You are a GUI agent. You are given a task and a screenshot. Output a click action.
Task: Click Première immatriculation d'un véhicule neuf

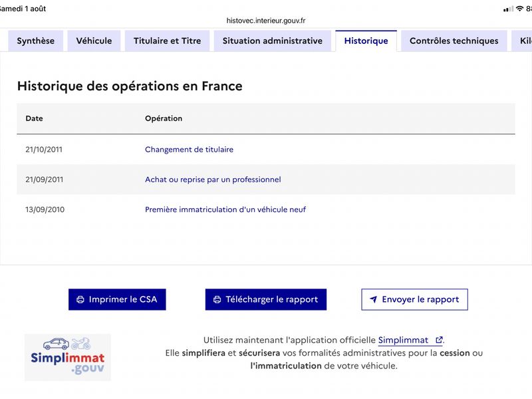click(225, 209)
